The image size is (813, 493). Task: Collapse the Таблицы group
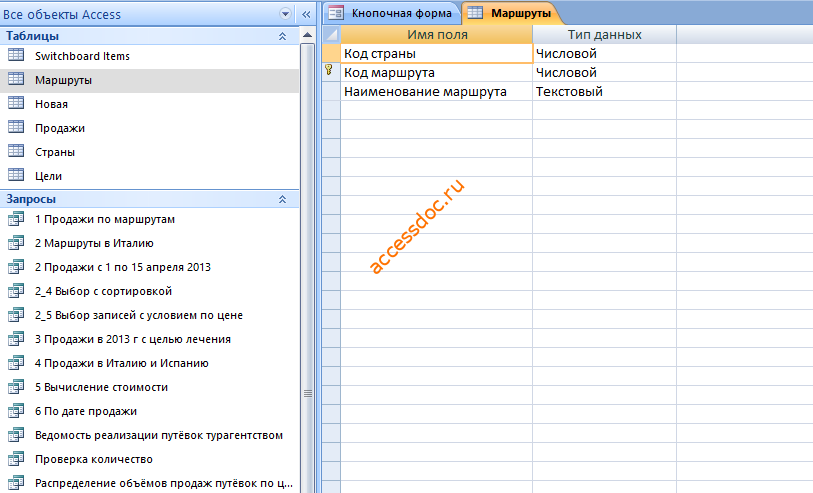[283, 36]
